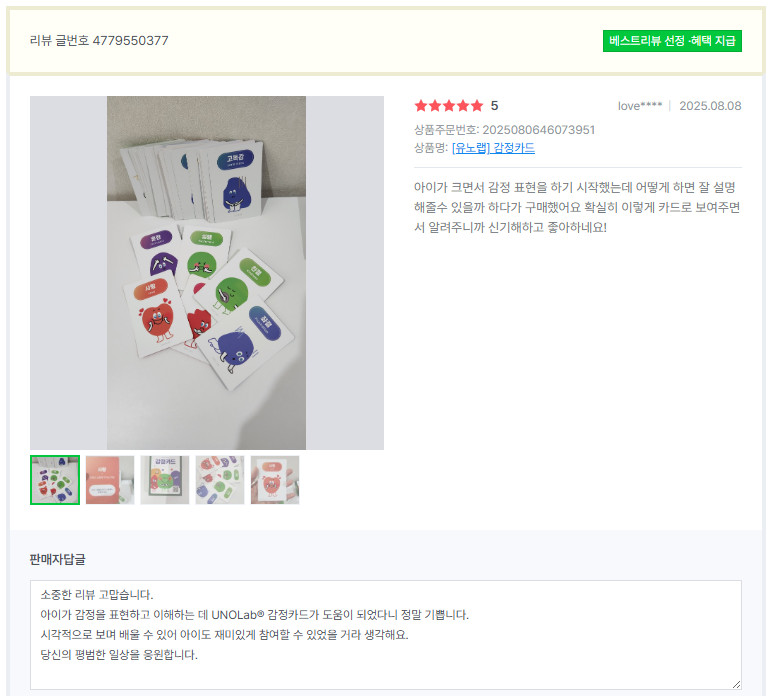Click the second star in the rating

(435, 106)
